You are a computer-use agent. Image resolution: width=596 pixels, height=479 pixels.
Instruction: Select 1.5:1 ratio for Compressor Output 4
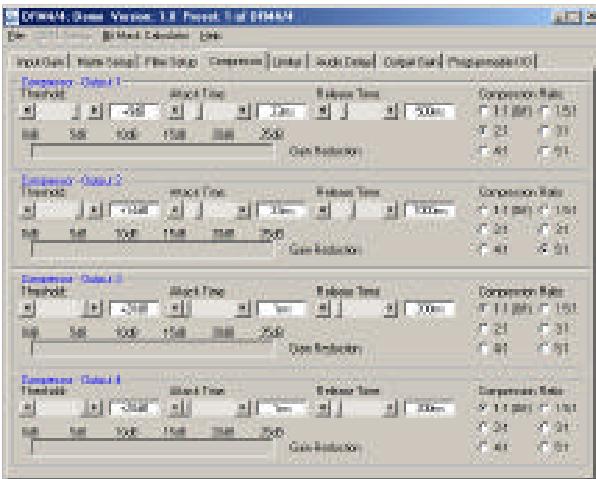tap(545, 408)
